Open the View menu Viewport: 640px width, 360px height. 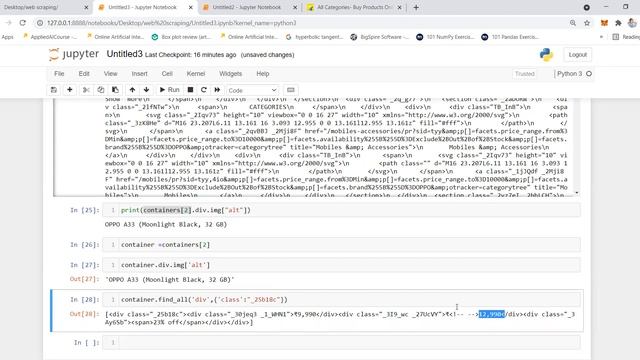pyautogui.click(x=110, y=73)
